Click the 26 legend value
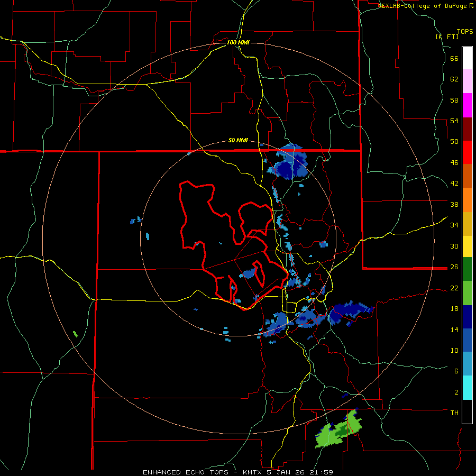 point(454,267)
